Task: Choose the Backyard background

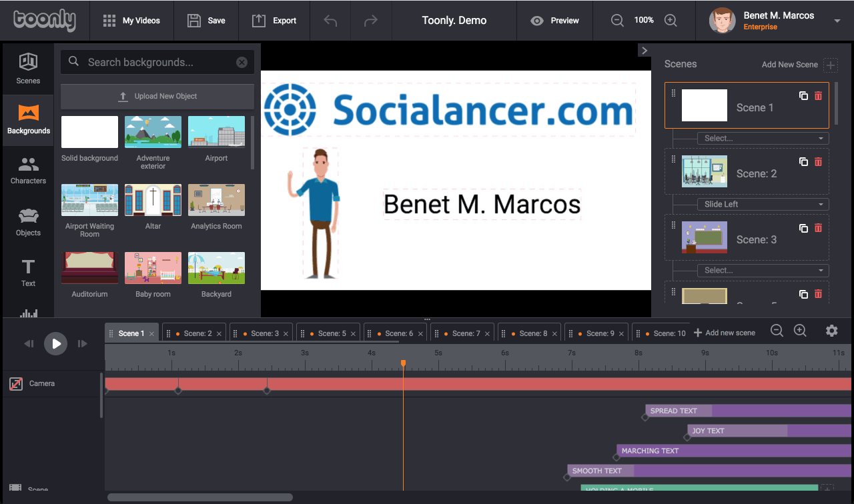Action: 216,268
